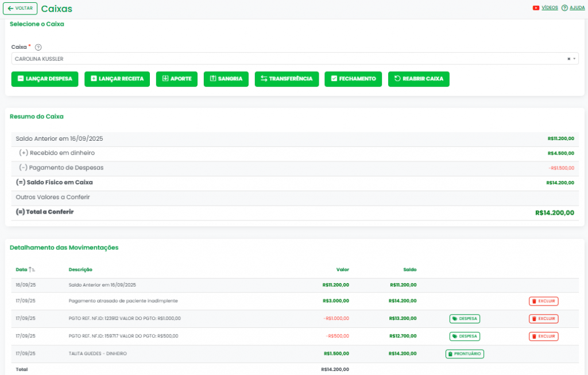Click Excluir on the NF/ID 159717 payment row

pyautogui.click(x=543, y=336)
